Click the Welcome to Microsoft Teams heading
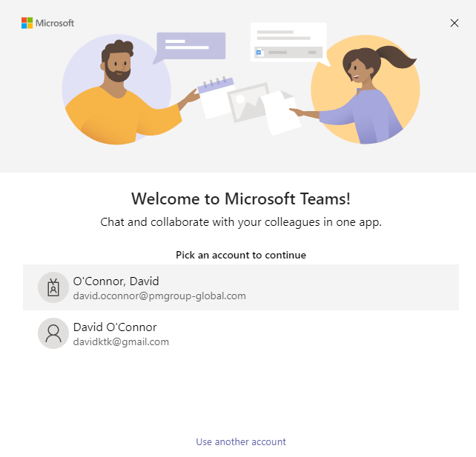 (241, 199)
